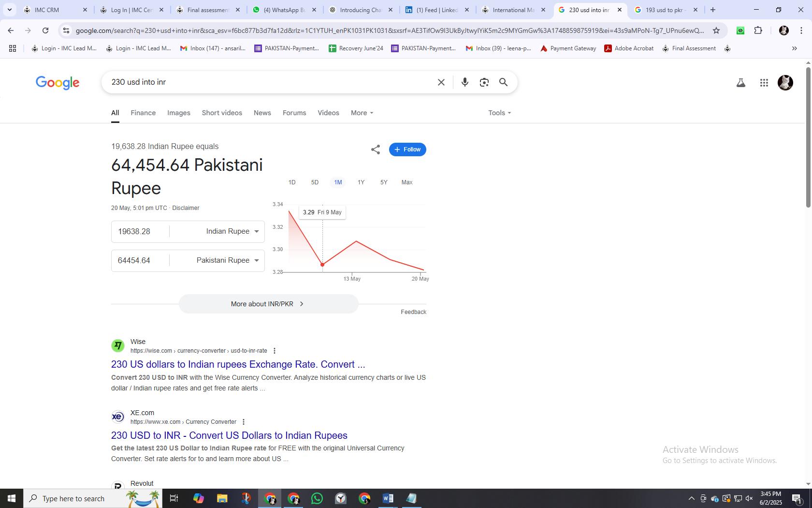This screenshot has width=812, height=508.
Task: Switch to the Images tab
Action: [x=179, y=113]
